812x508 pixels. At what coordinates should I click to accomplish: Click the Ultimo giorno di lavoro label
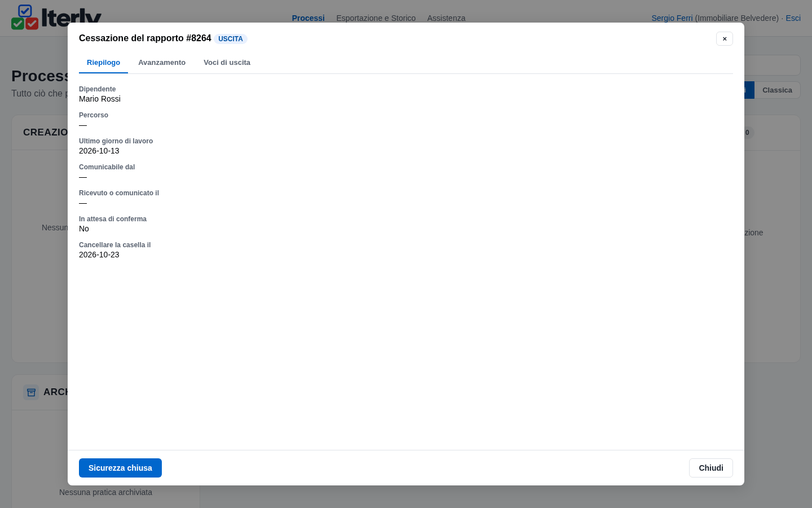click(x=116, y=141)
